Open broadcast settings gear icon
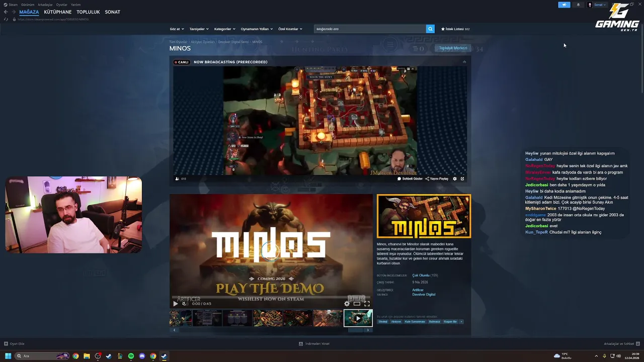 click(455, 178)
